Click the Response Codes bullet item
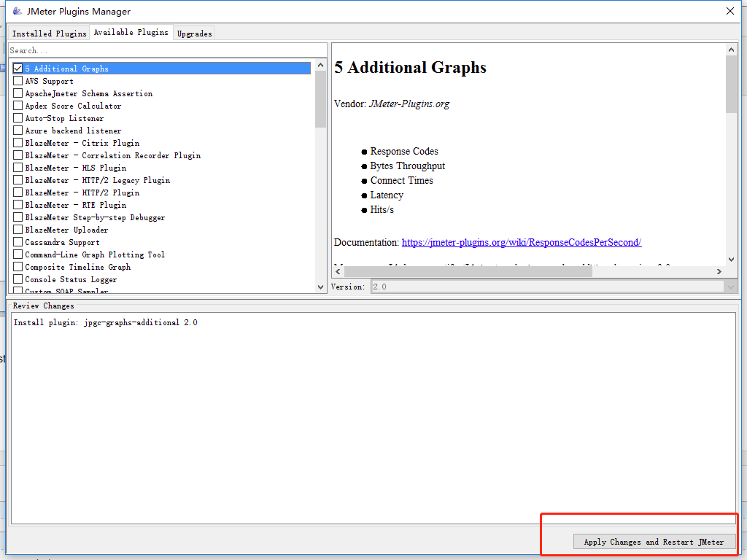 tap(404, 152)
